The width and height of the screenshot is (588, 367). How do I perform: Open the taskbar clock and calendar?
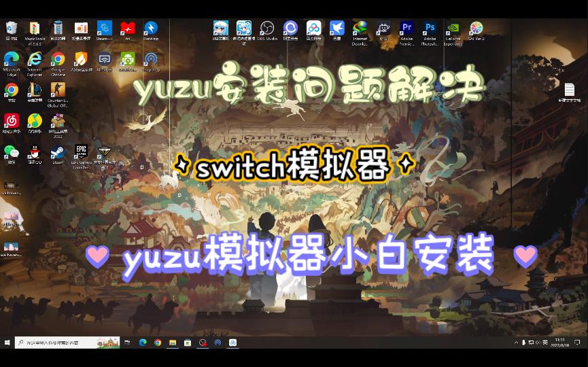560,343
